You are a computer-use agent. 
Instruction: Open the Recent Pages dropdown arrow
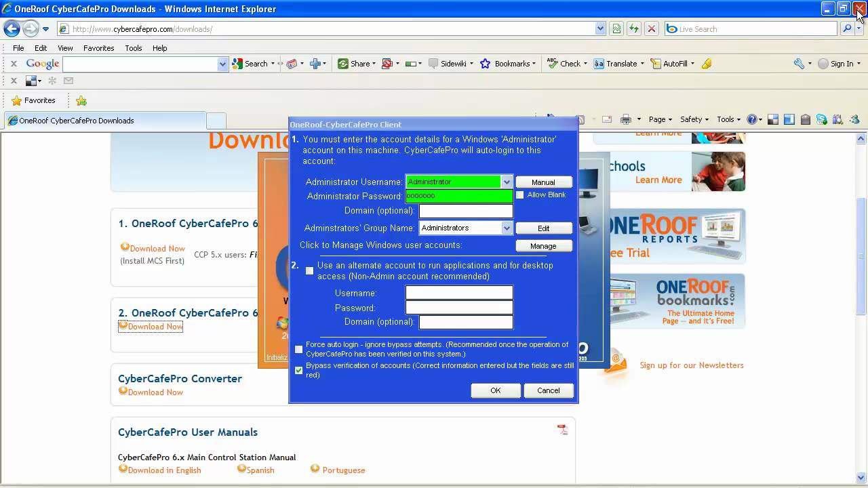coord(45,29)
